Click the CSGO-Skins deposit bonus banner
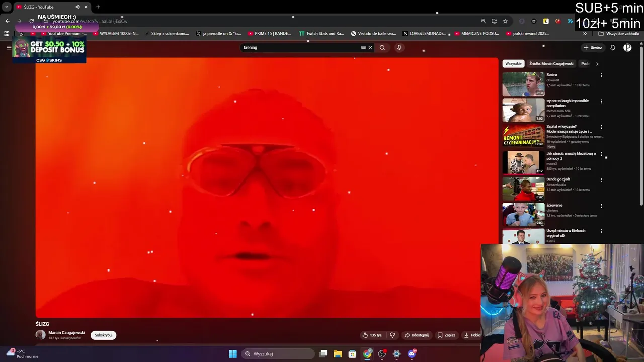 pyautogui.click(x=49, y=50)
